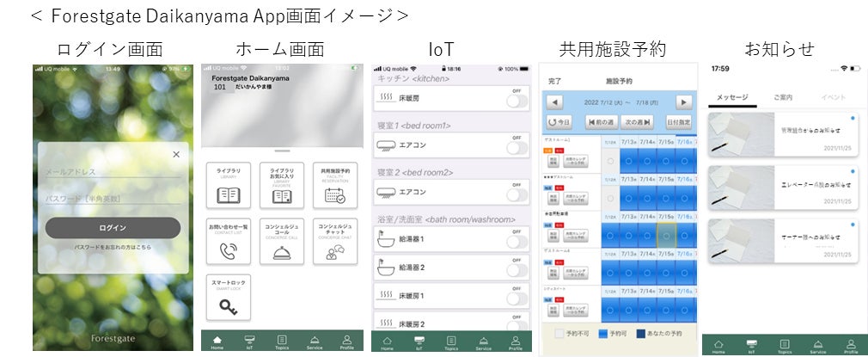Switch to the イベント tab
This screenshot has width=868, height=357.
tap(833, 97)
